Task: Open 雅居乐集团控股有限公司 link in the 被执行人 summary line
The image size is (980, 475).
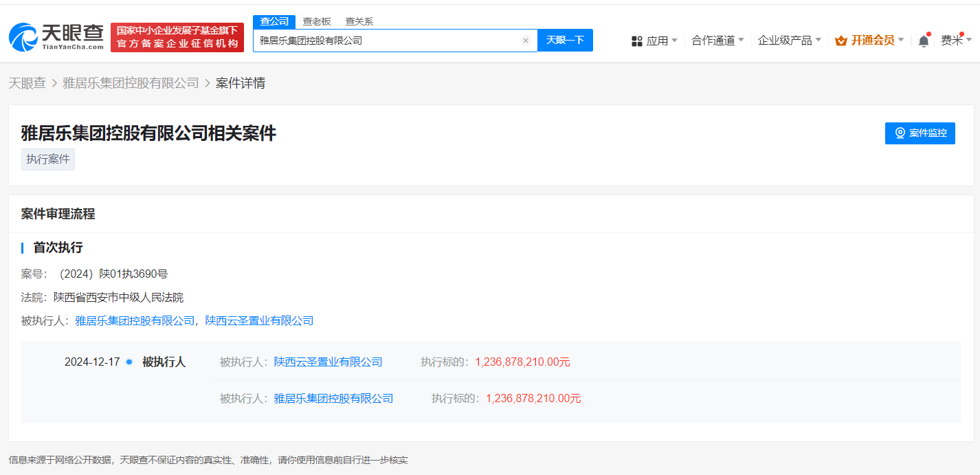Action: point(135,320)
